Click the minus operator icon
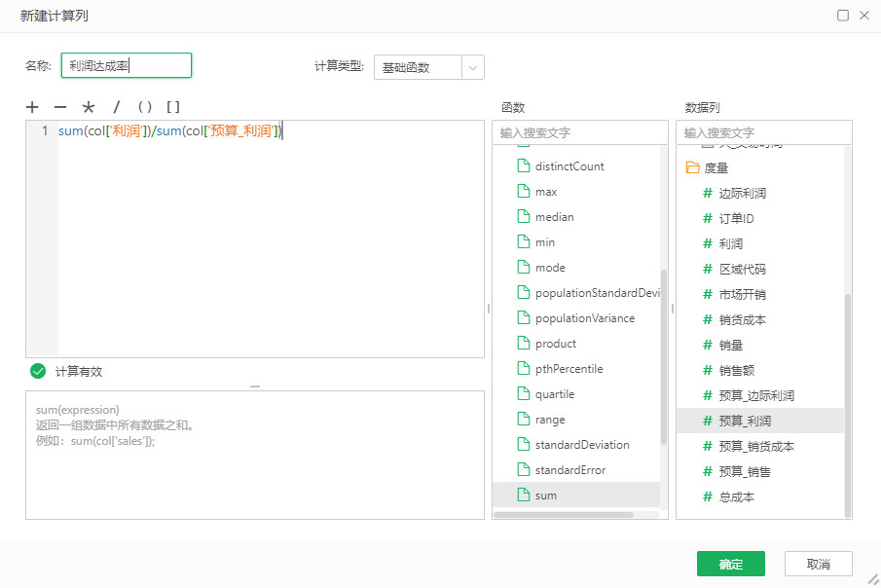The width and height of the screenshot is (881, 588). point(60,107)
